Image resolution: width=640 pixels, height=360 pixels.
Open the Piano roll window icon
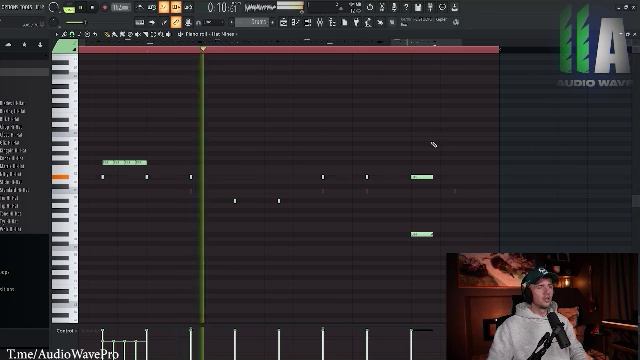(x=296, y=22)
